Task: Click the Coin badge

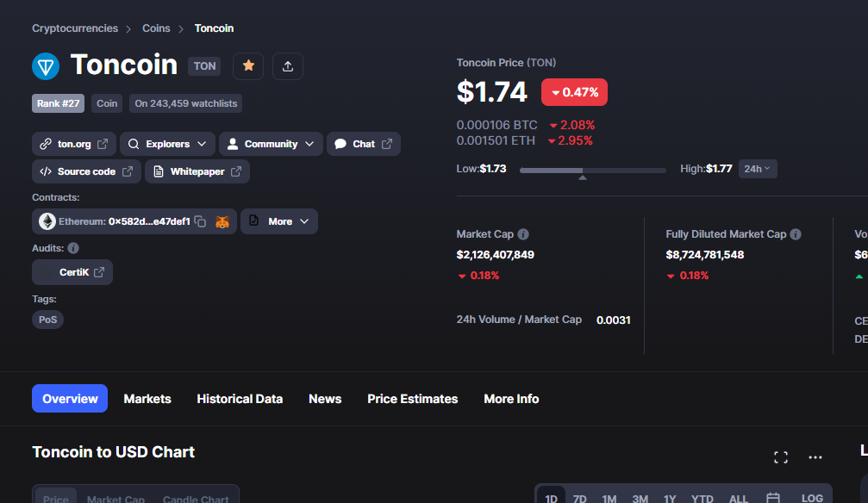Action: point(107,103)
